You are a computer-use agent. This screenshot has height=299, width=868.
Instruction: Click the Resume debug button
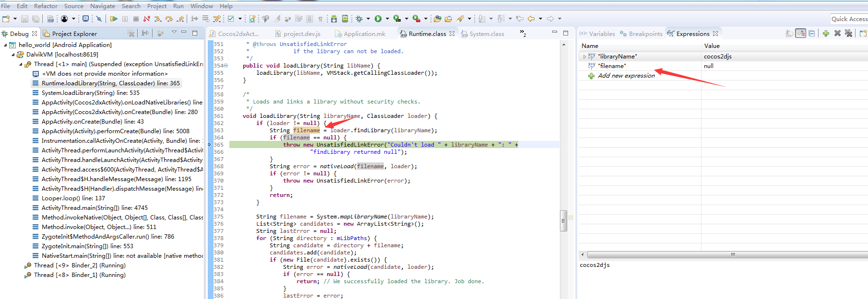click(x=114, y=19)
